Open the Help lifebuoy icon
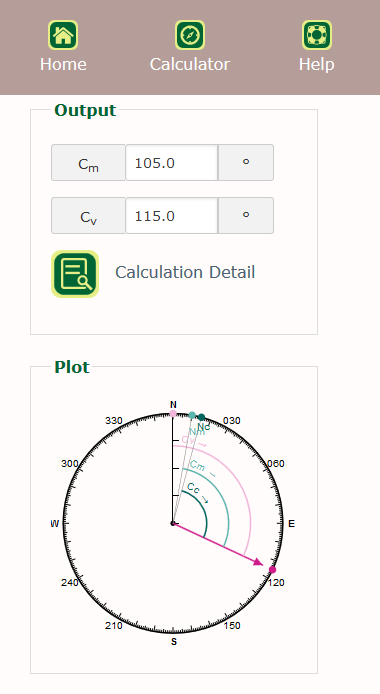This screenshot has width=380, height=694. [x=317, y=35]
